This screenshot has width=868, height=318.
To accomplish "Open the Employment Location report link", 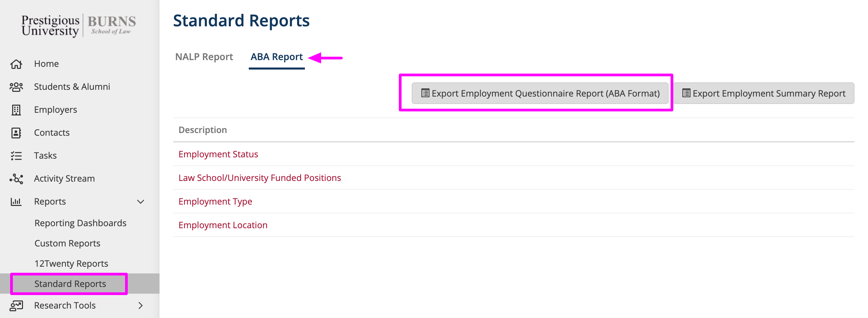I will [x=223, y=225].
